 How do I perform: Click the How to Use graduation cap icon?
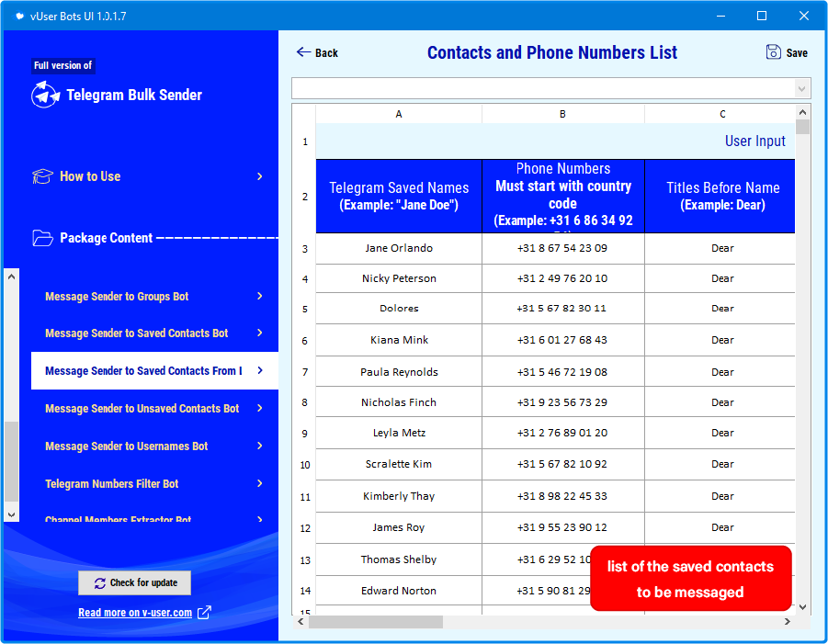point(43,176)
